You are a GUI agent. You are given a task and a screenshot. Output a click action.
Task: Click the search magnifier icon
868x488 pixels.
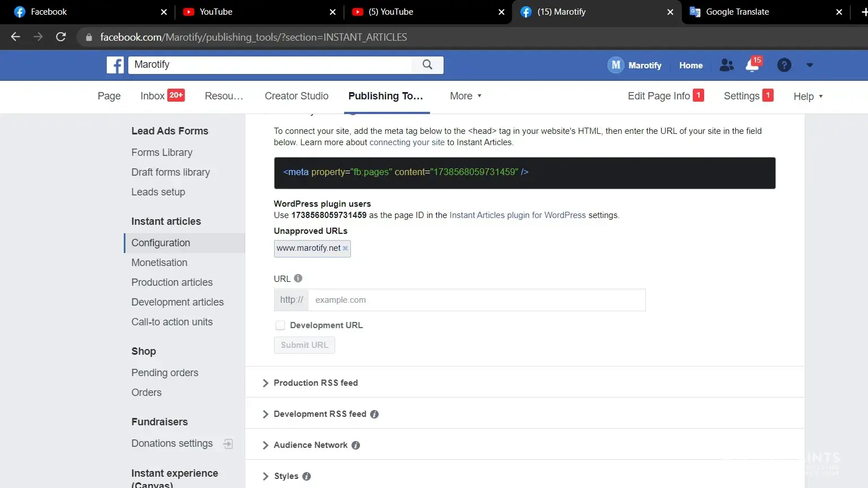click(x=427, y=65)
